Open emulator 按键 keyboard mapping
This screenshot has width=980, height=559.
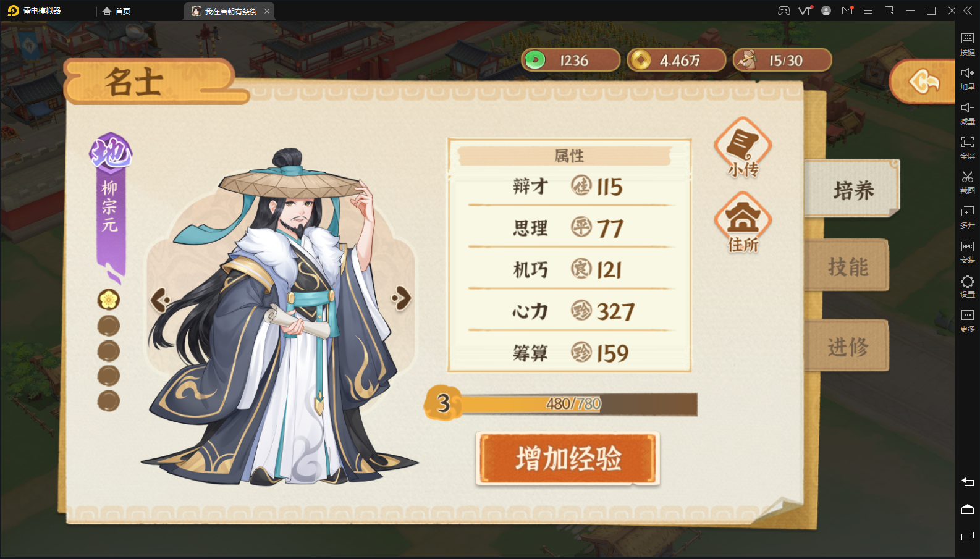968,44
